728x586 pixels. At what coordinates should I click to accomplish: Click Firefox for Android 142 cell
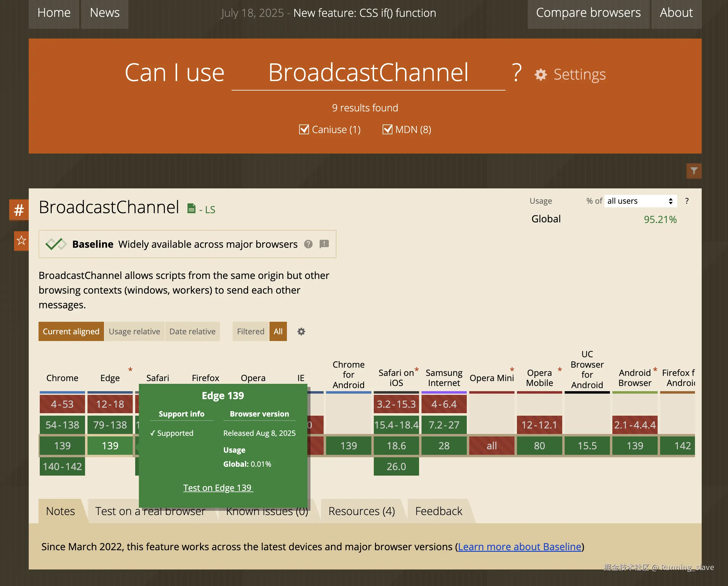point(678,446)
